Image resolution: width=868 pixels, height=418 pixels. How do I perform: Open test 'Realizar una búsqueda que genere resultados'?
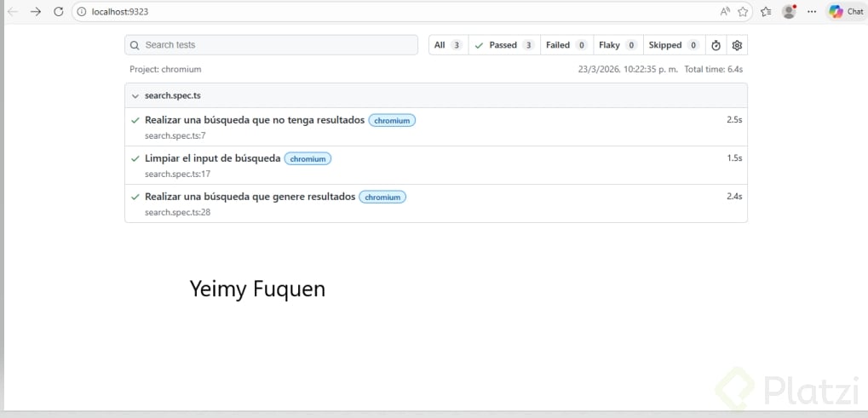click(x=250, y=197)
